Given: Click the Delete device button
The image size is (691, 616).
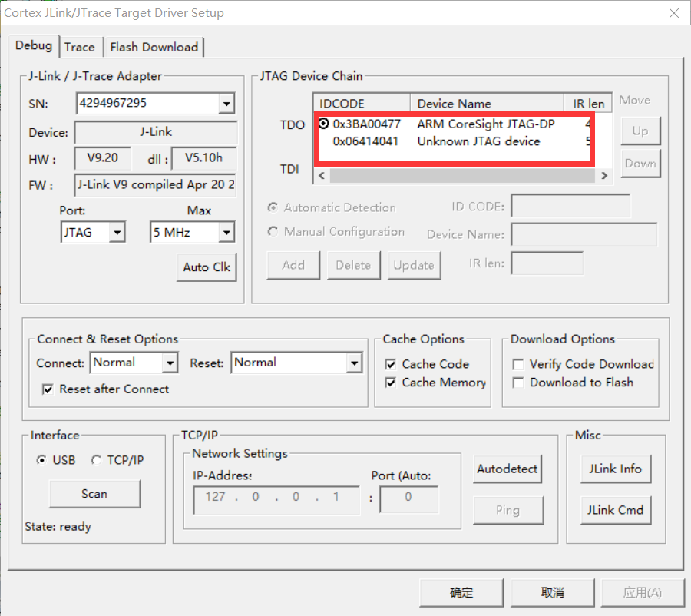Looking at the screenshot, I should pyautogui.click(x=353, y=266).
